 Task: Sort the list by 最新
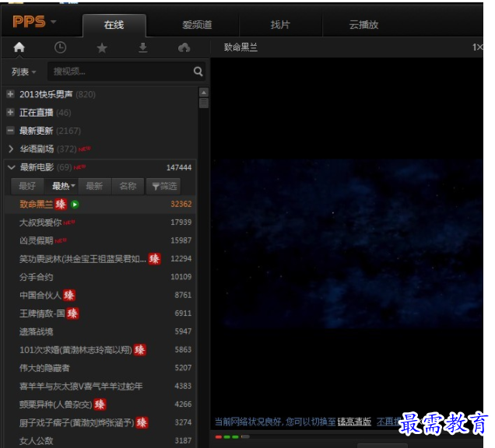point(94,186)
